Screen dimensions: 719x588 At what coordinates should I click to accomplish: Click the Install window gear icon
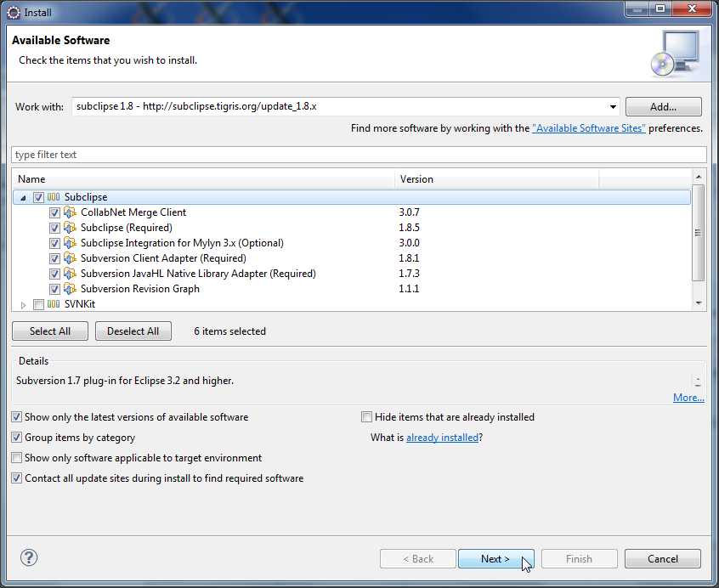tap(14, 13)
